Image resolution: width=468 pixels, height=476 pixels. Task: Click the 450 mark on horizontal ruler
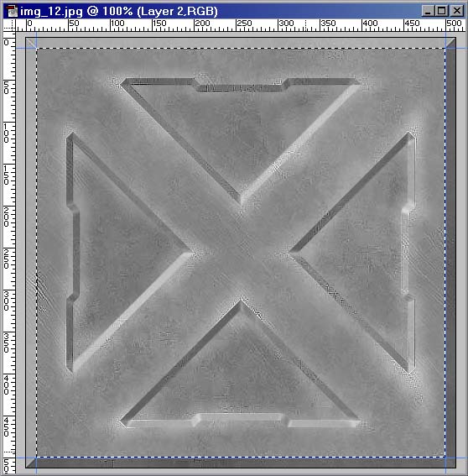pyautogui.click(x=412, y=24)
